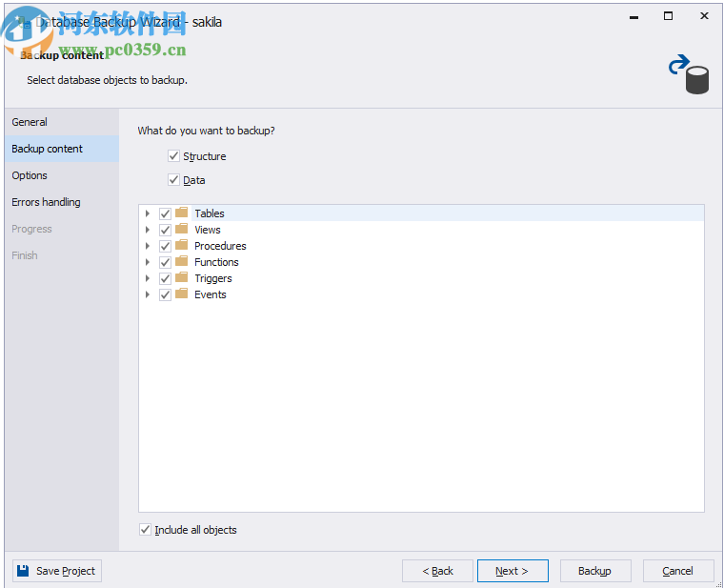Image resolution: width=724 pixels, height=588 pixels.
Task: Toggle Include all objects checkbox
Action: 145,529
